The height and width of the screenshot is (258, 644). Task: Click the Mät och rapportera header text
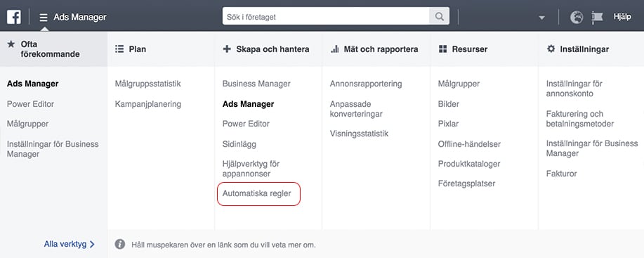381,49
